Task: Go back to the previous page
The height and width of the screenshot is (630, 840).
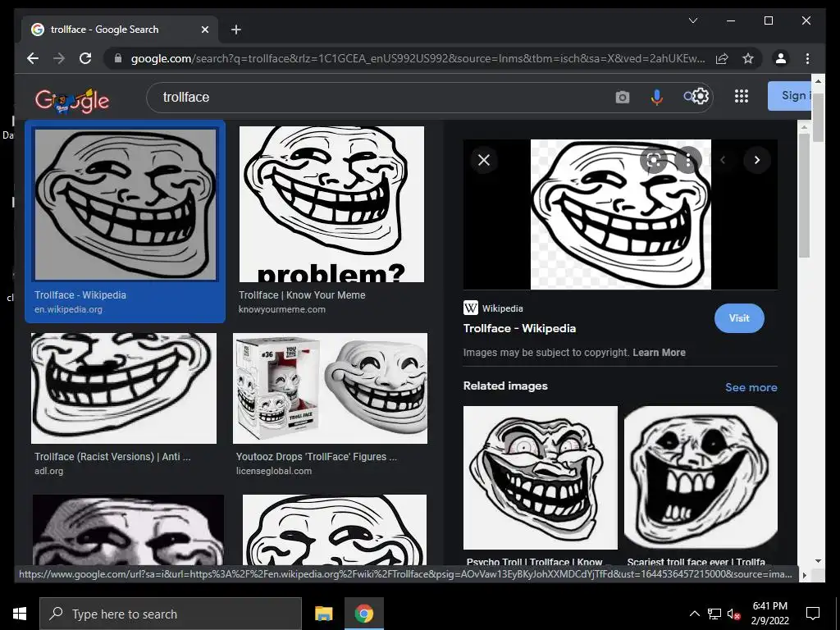Action: (x=33, y=58)
